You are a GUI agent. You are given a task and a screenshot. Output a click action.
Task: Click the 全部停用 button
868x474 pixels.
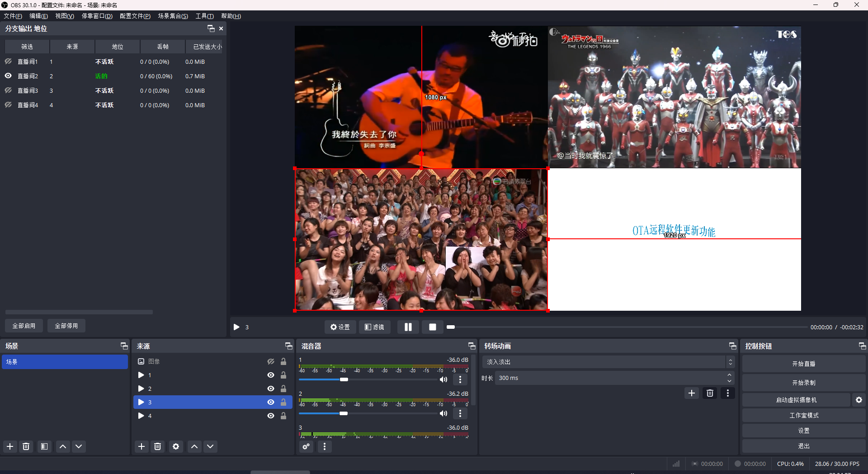[66, 326]
